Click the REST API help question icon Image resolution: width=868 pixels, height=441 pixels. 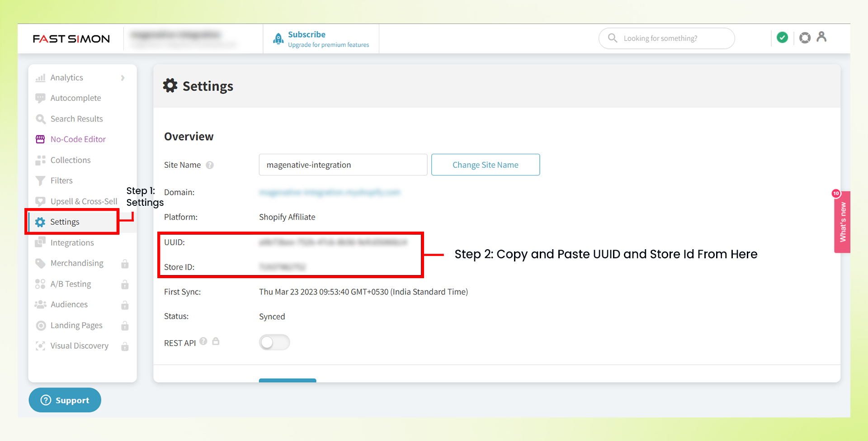(x=203, y=341)
